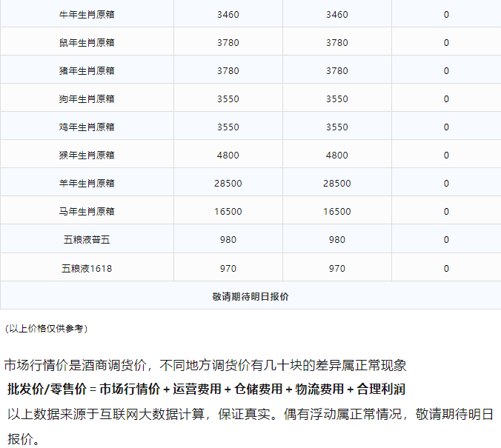Click the change value 0 for 五粮液普五
501x448 pixels.
coord(446,240)
